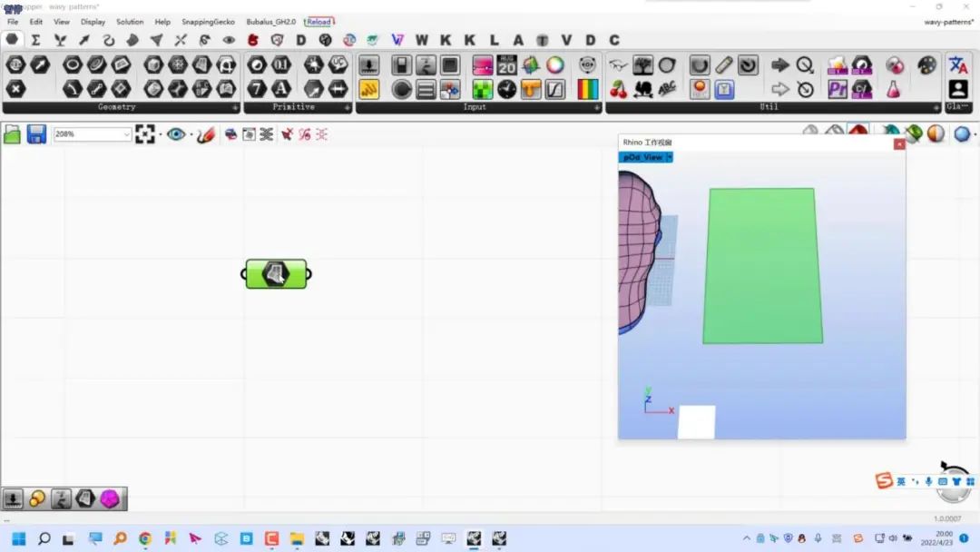Click the Save document floppy icon
Image resolution: width=980 pixels, height=552 pixels.
coord(36,134)
